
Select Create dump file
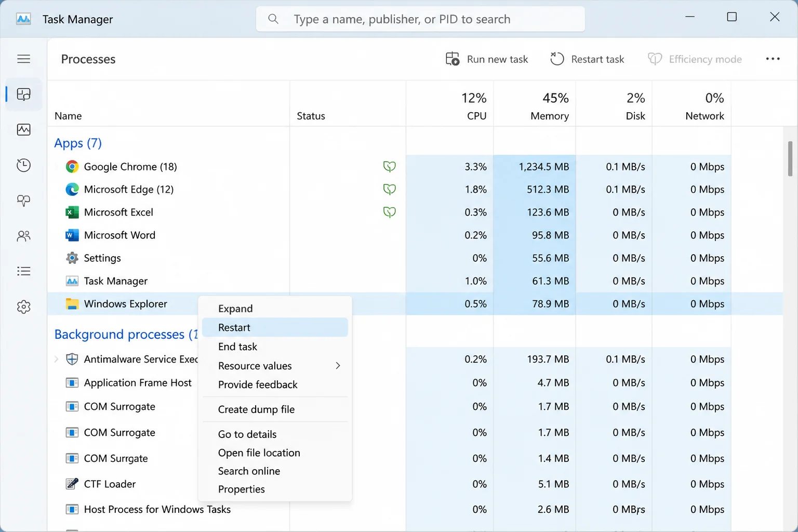(x=275, y=409)
